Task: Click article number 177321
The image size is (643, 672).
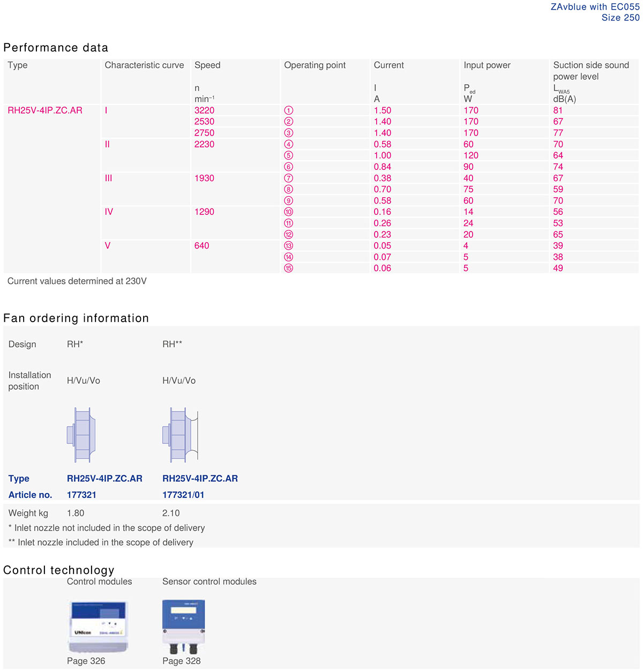Action: click(x=81, y=495)
